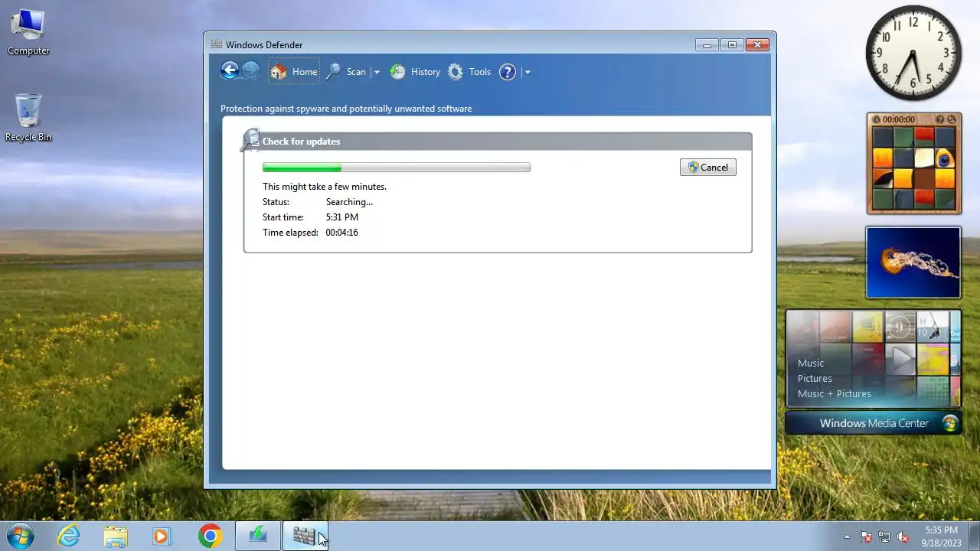The width and height of the screenshot is (980, 551).
Task: Click the Windows Defender wall taskbar button
Action: point(305,536)
